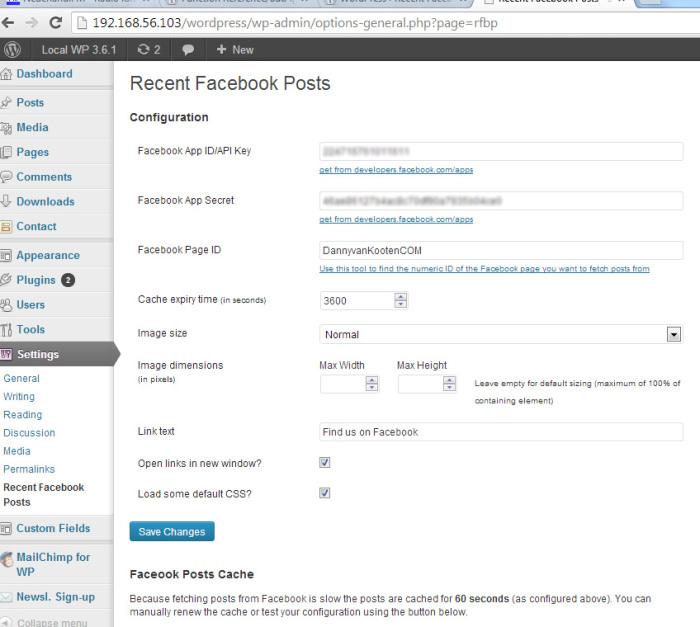Click the Facebook Page ID field
The height and width of the screenshot is (627, 700).
pyautogui.click(x=501, y=250)
